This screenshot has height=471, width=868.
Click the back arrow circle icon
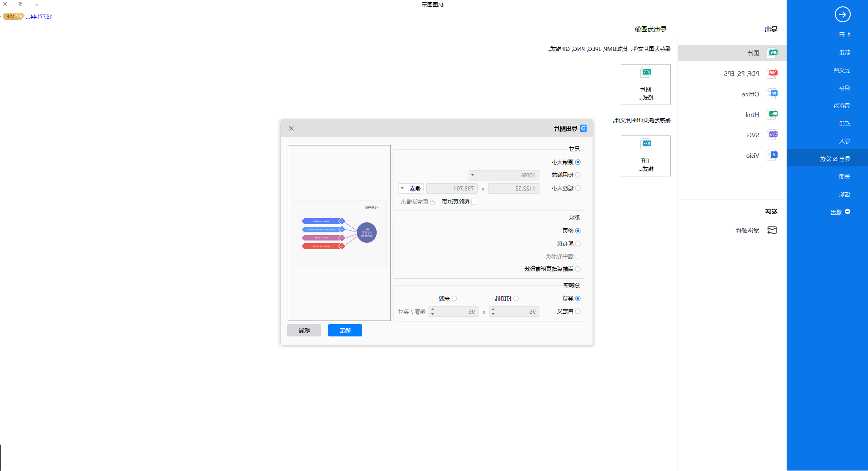[x=843, y=15]
